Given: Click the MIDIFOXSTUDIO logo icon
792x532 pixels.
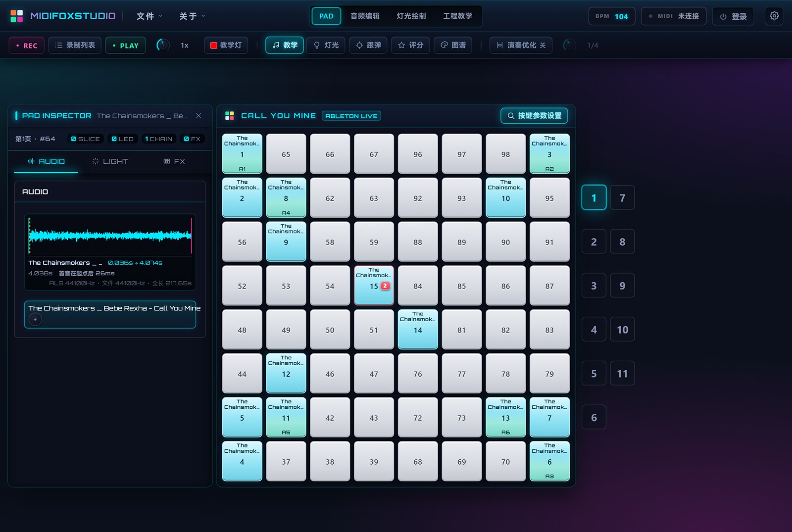Looking at the screenshot, I should pos(17,16).
